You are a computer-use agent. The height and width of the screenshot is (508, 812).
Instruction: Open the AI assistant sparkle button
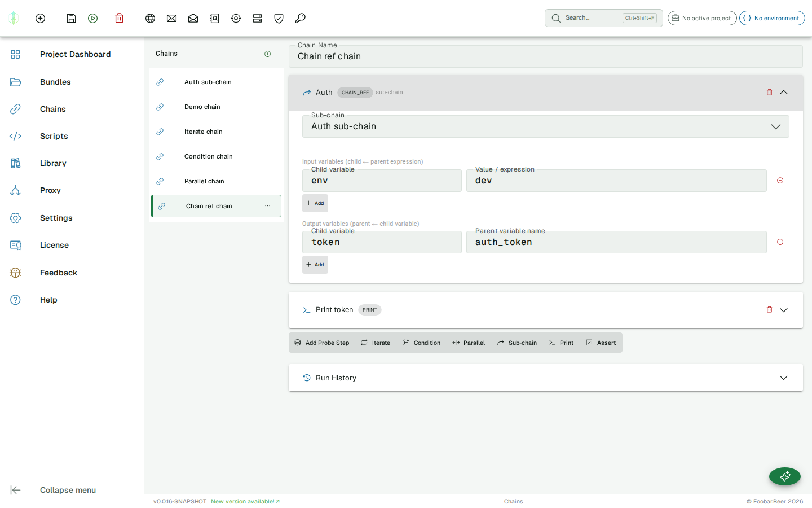[x=785, y=476]
